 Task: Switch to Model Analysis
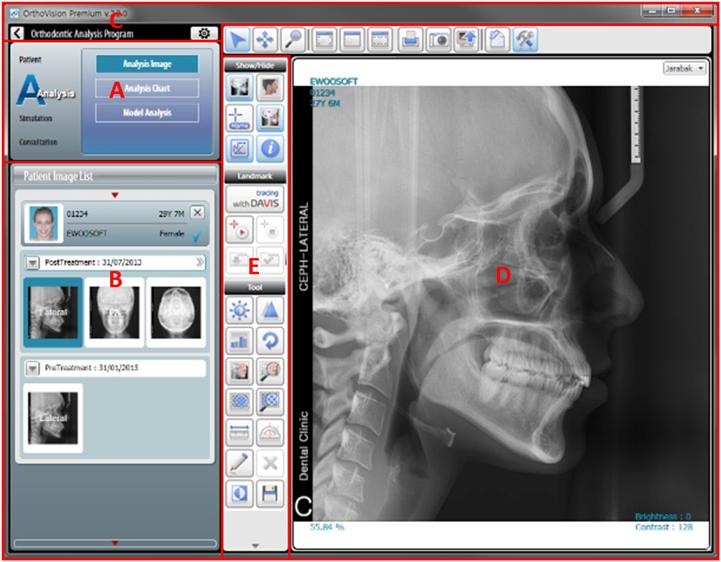click(147, 112)
